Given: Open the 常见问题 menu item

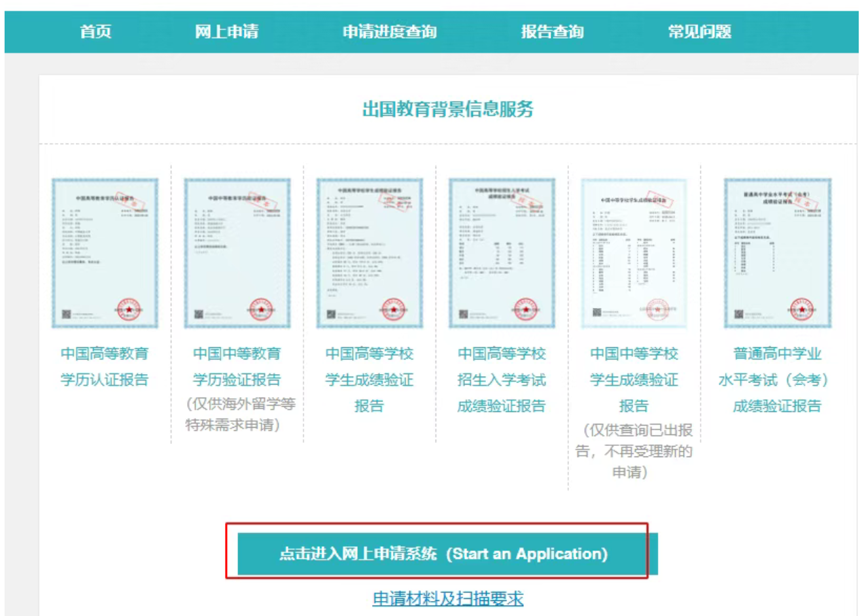Looking at the screenshot, I should [699, 31].
